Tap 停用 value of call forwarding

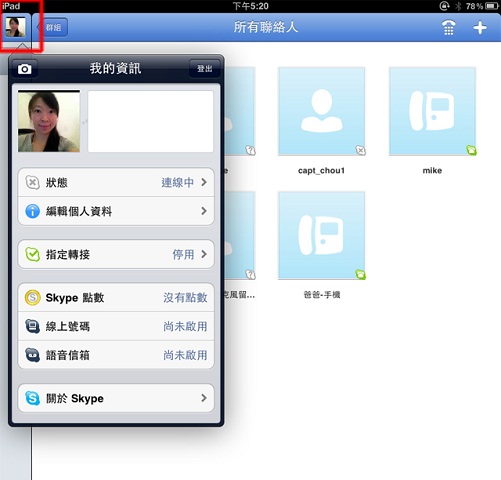point(183,254)
